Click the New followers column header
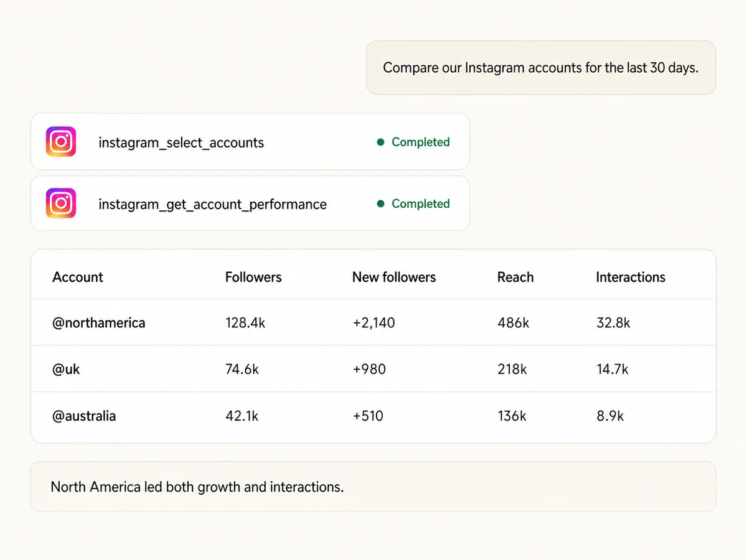 tap(394, 277)
